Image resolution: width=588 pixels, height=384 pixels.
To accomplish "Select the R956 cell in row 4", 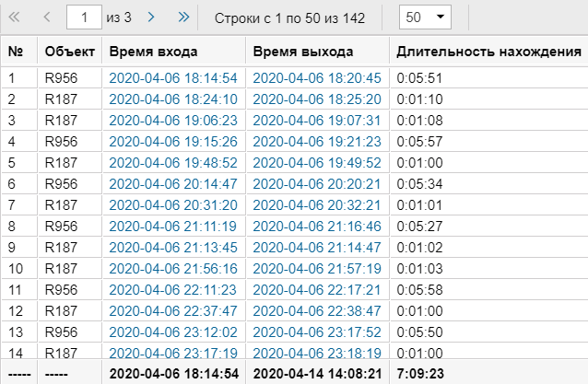I will click(60, 141).
